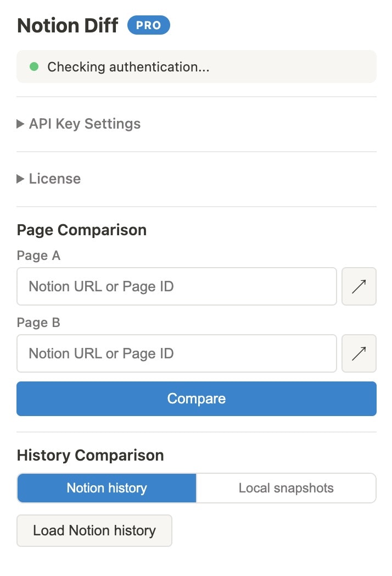Click Load Notion history button
392x576 pixels.
point(94,530)
